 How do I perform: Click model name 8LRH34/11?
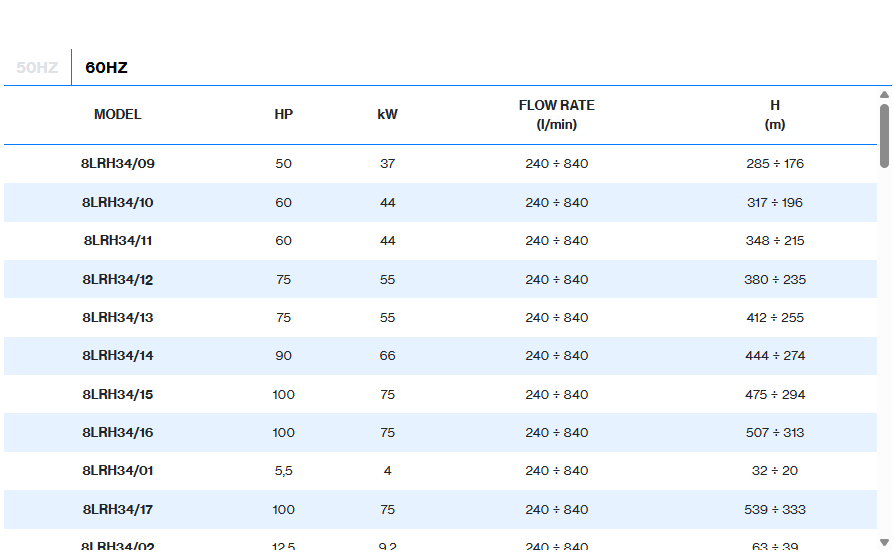pos(118,241)
